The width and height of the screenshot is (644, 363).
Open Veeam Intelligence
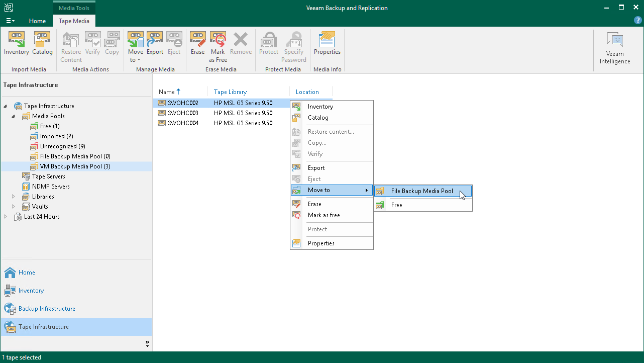(x=615, y=48)
